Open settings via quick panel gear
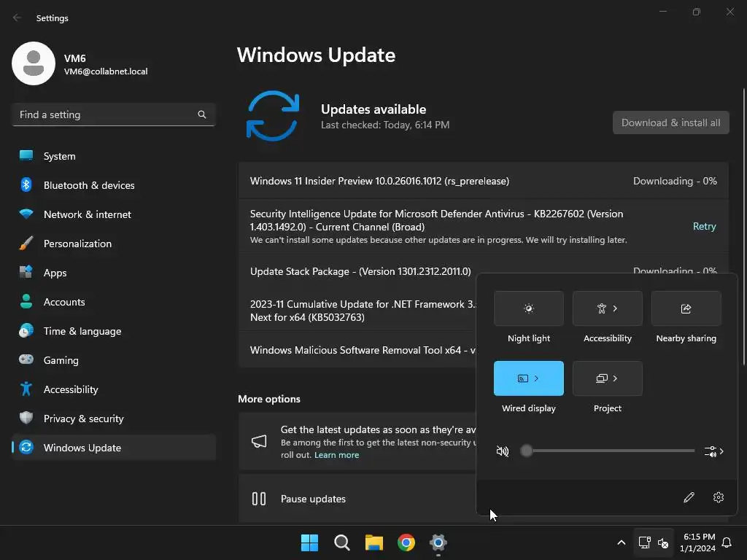 [x=719, y=497]
